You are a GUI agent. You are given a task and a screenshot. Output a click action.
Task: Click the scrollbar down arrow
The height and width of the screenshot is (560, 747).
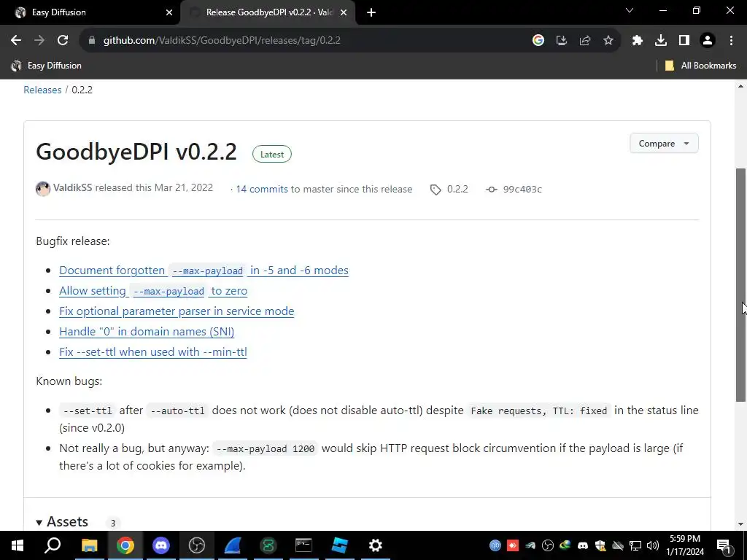point(741,524)
